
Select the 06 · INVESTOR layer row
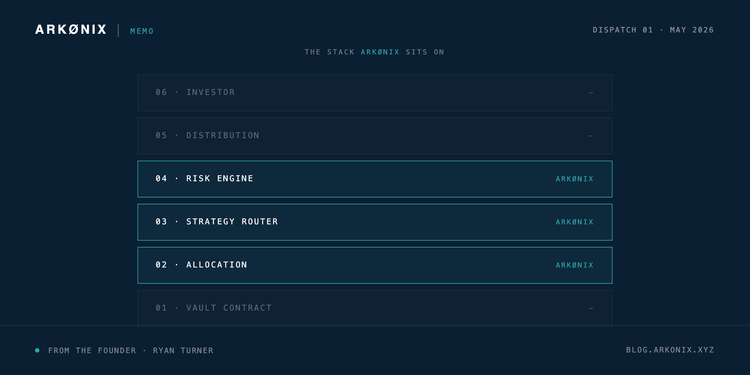[375, 92]
